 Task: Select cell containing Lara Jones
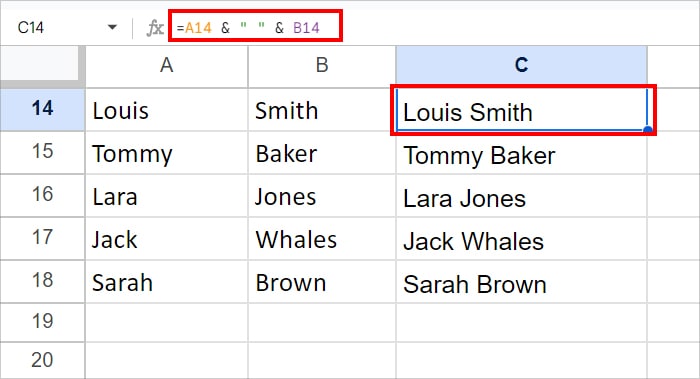point(521,196)
